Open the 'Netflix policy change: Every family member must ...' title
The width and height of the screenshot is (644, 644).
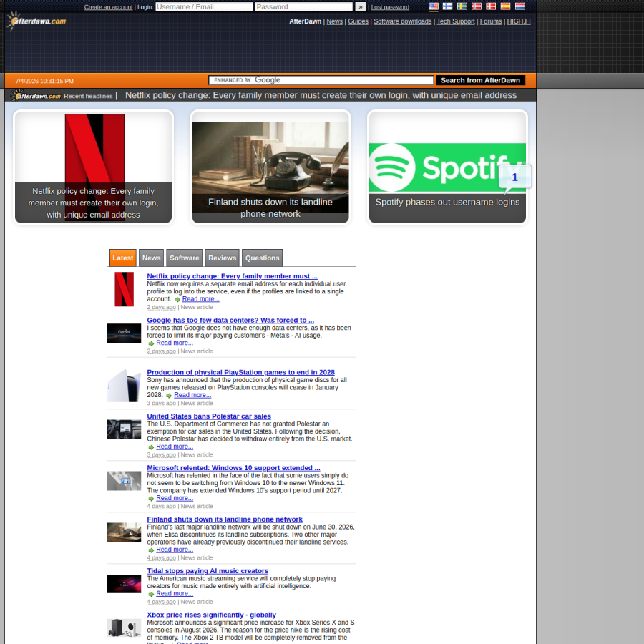232,276
